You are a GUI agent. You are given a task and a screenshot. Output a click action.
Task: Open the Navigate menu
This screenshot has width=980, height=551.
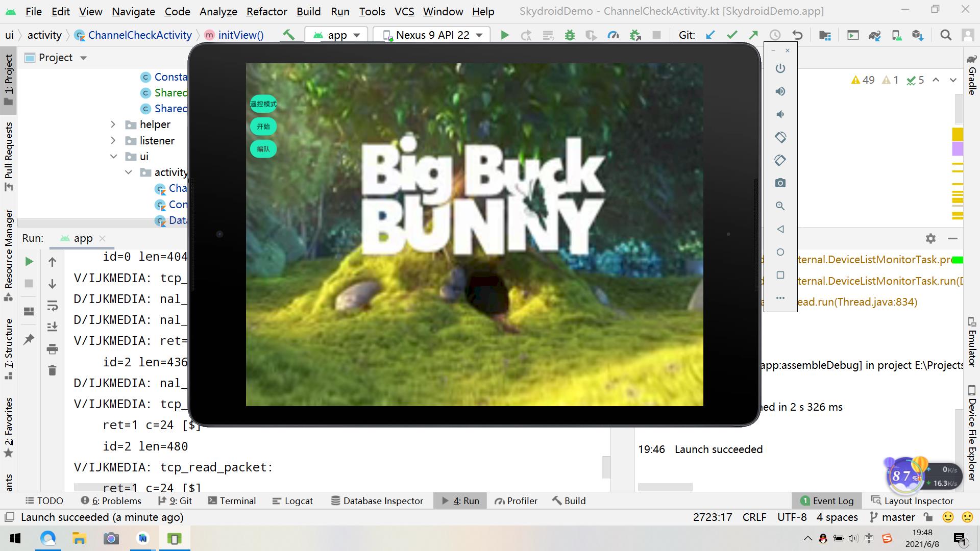click(x=133, y=11)
